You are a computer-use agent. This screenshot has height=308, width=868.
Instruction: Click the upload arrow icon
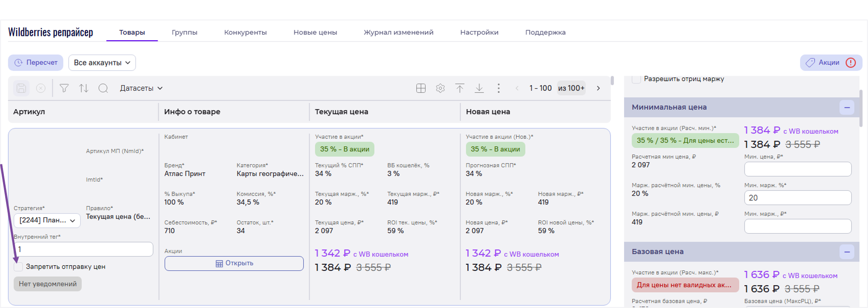460,88
